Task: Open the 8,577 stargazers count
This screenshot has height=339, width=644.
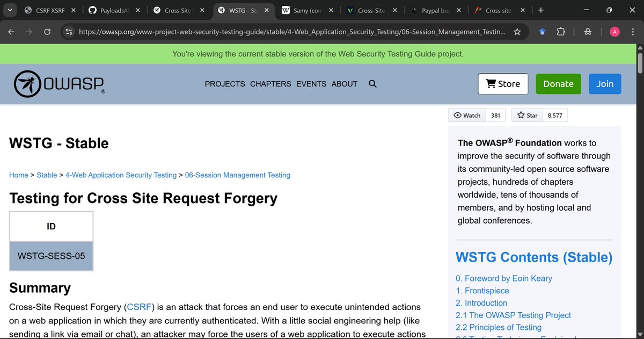Action: [555, 115]
